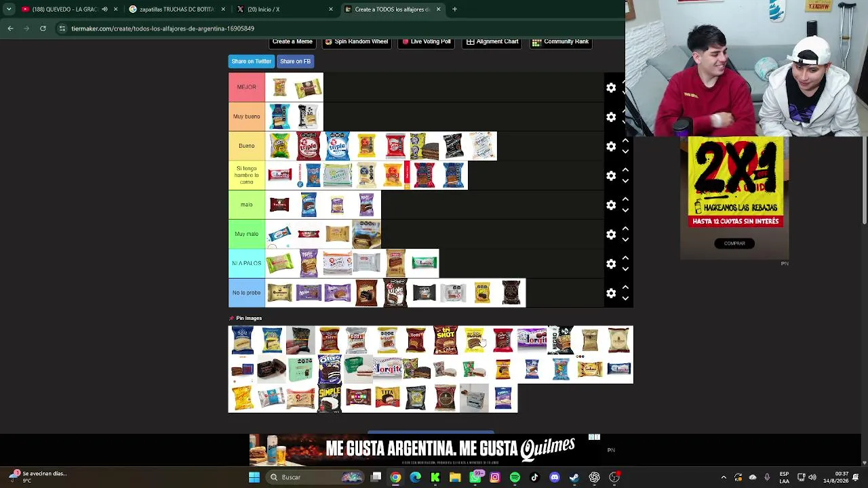Open Spotify from the taskbar
The width and height of the screenshot is (868, 488).
[x=515, y=477]
